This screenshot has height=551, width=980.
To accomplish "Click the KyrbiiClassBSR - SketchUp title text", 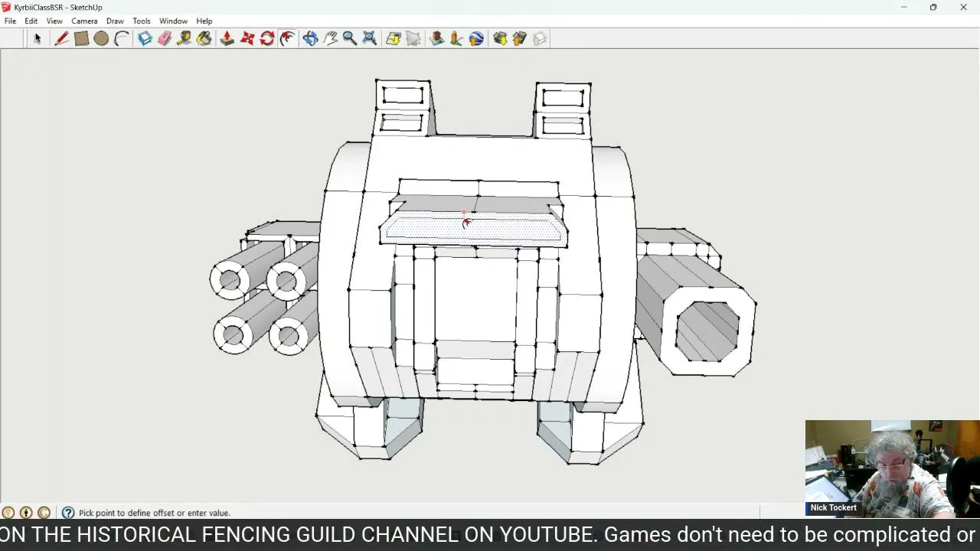I will (x=58, y=8).
